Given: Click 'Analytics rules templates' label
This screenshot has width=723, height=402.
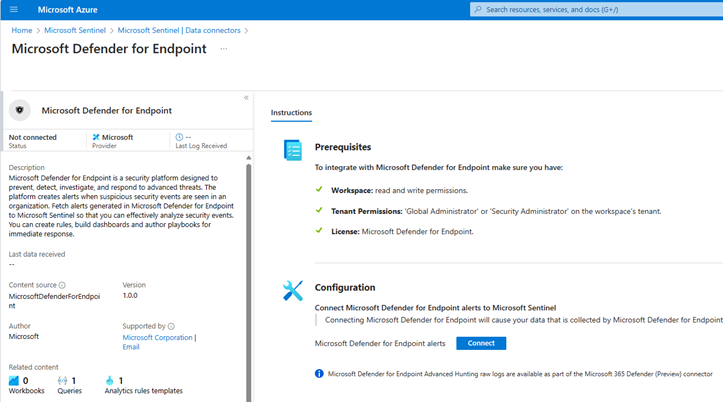Looking at the screenshot, I should coord(143,391).
